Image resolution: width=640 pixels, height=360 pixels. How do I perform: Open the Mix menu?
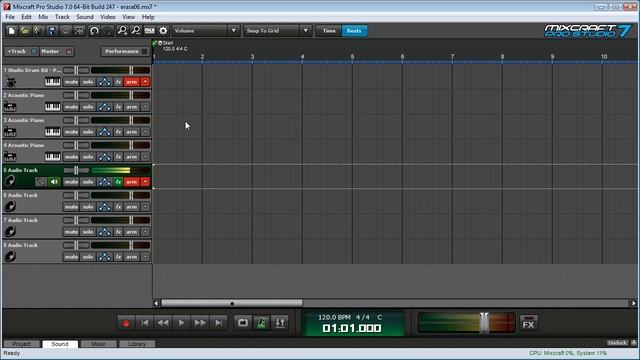pos(43,17)
